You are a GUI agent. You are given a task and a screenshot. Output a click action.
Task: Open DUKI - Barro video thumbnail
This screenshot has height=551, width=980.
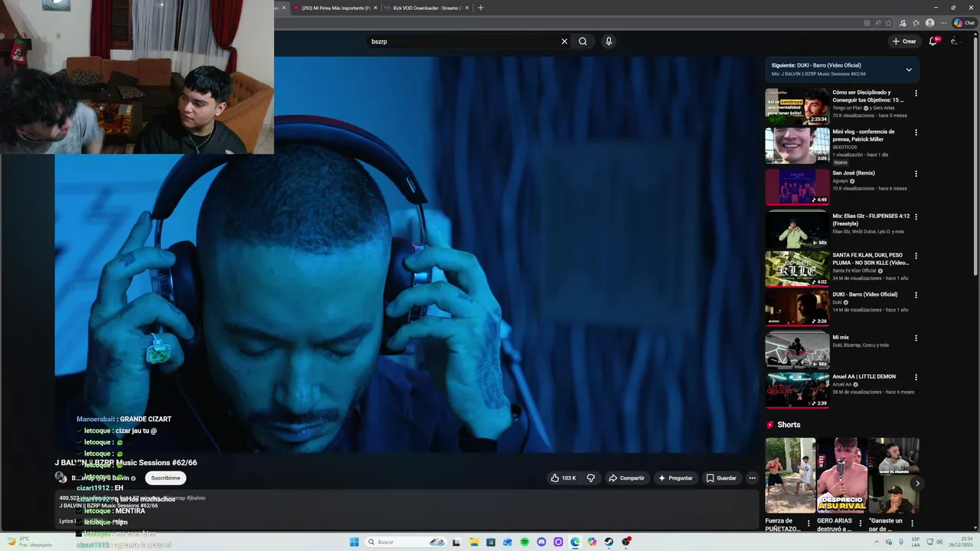797,308
